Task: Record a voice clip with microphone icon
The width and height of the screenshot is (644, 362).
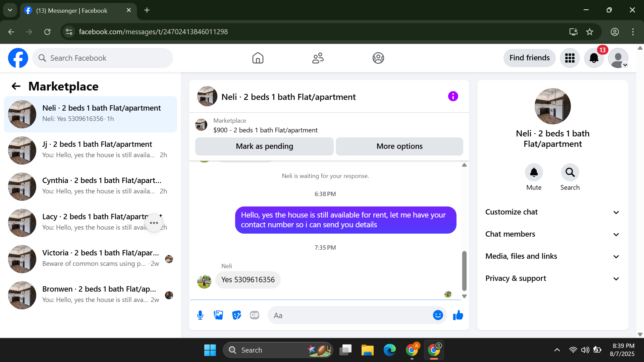Action: coord(200,315)
